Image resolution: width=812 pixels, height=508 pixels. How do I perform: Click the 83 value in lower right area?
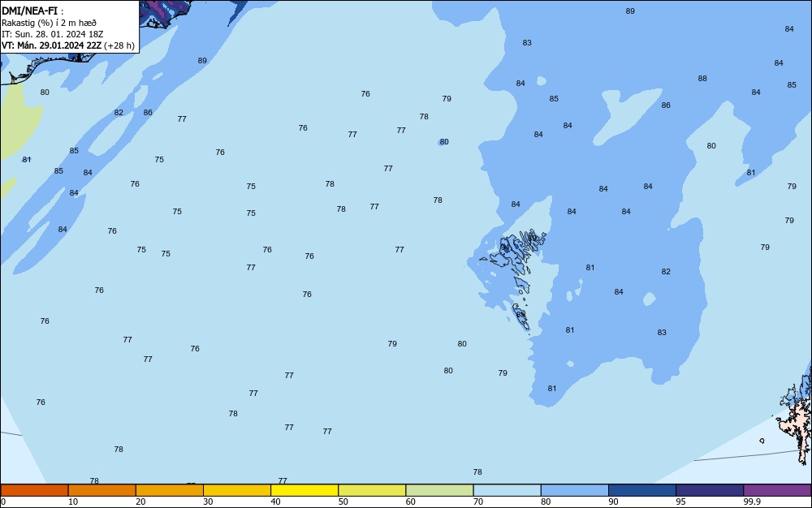[662, 333]
